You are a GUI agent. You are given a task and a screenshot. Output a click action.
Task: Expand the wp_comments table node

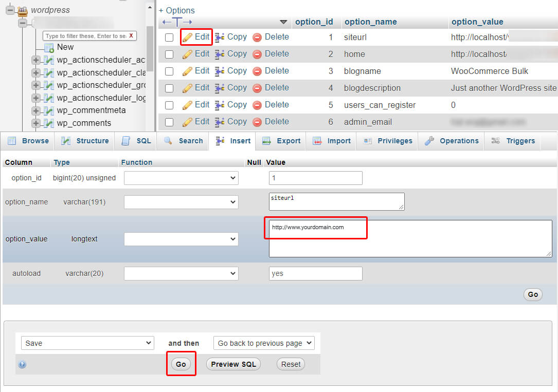click(x=35, y=123)
